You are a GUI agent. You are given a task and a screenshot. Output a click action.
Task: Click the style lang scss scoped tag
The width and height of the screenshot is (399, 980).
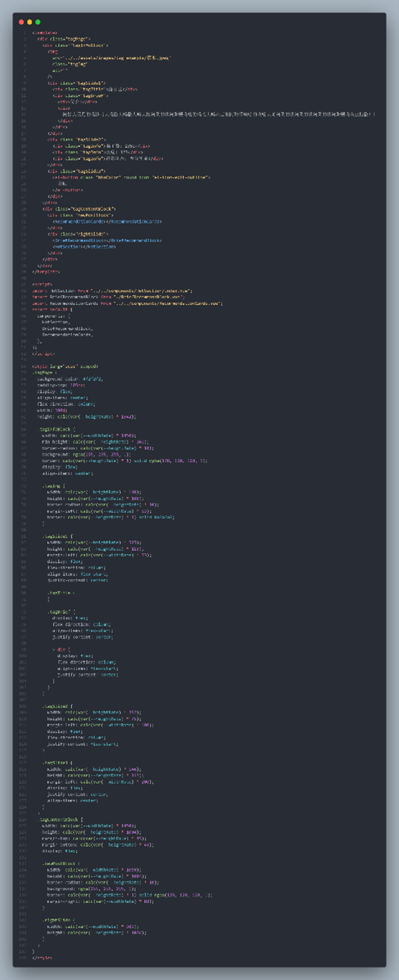coord(65,366)
